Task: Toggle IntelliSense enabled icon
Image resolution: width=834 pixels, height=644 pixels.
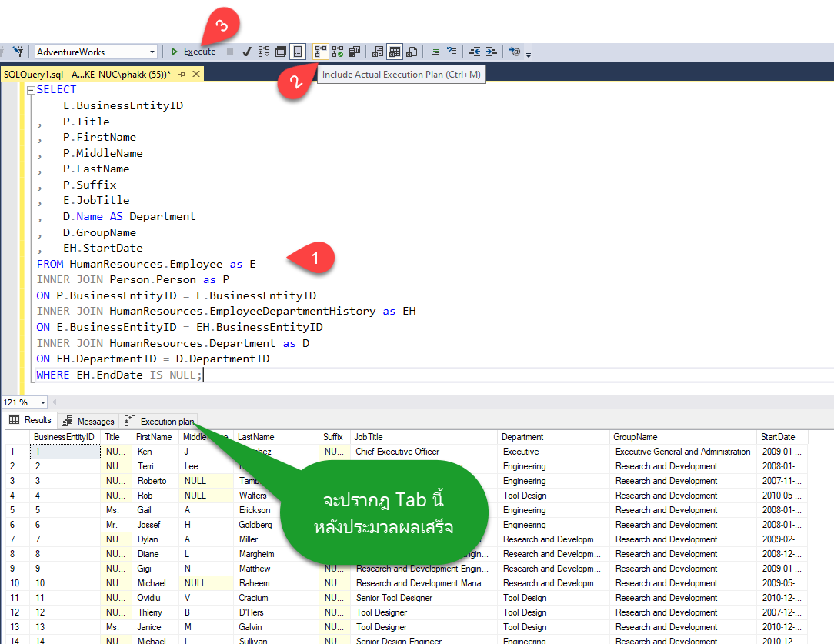Action: pyautogui.click(x=514, y=52)
